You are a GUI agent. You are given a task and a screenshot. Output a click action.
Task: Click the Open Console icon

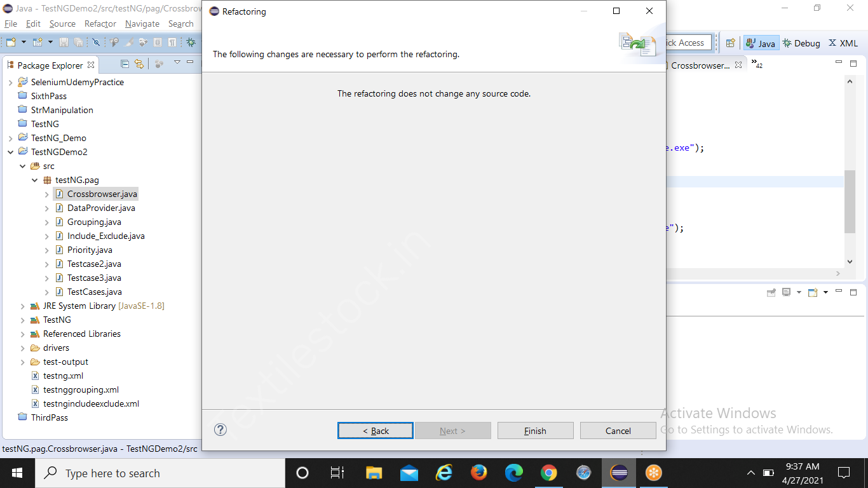point(813,292)
